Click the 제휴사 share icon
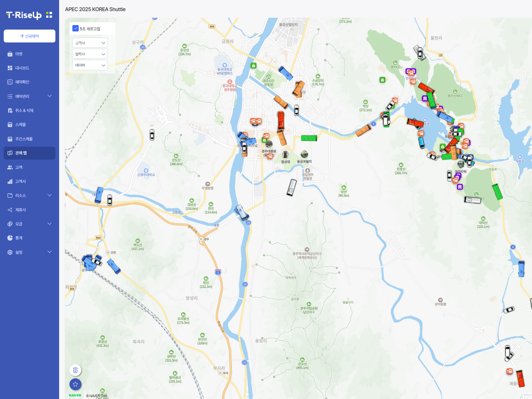 tap(10, 210)
